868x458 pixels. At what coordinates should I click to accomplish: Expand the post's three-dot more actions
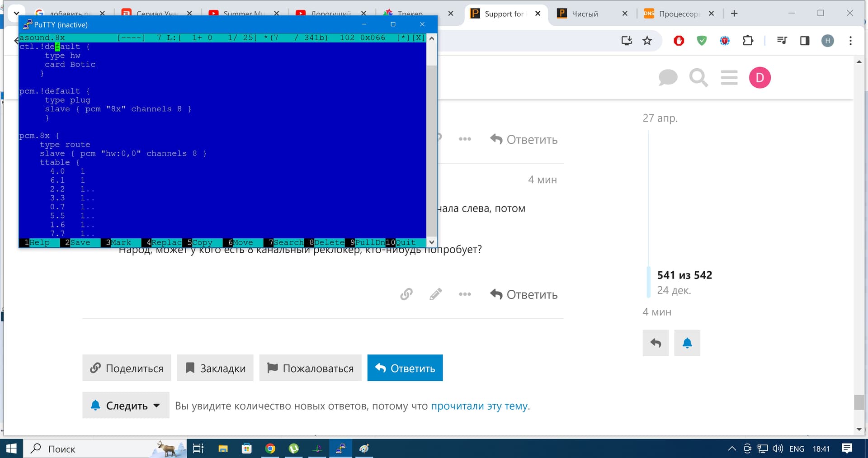(465, 294)
